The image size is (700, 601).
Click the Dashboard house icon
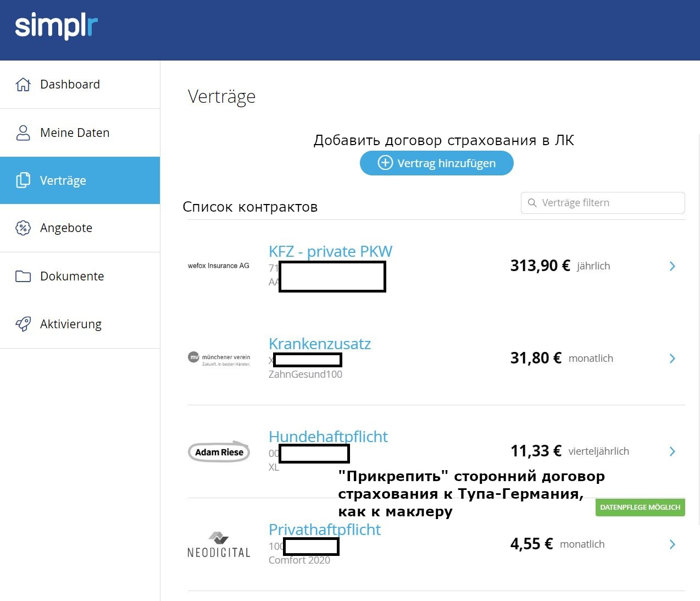[23, 85]
